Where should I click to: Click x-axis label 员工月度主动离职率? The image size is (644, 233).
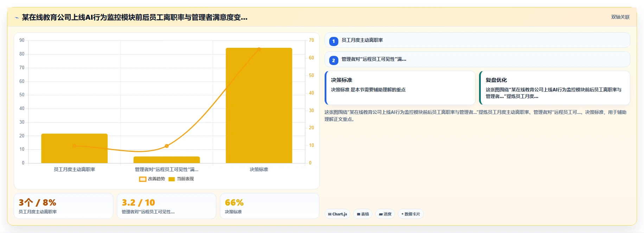(x=74, y=169)
